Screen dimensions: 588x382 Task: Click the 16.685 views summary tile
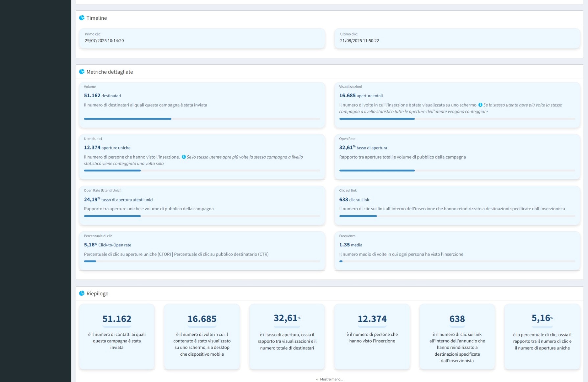202,336
